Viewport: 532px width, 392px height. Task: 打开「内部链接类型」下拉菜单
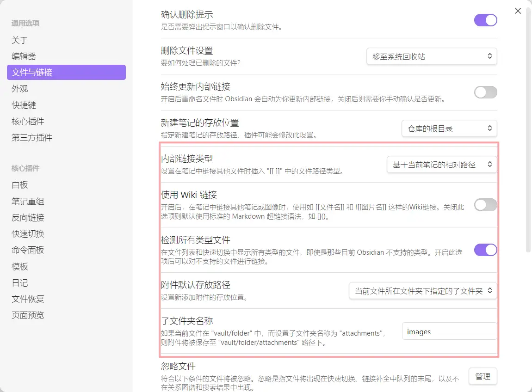tap(441, 164)
